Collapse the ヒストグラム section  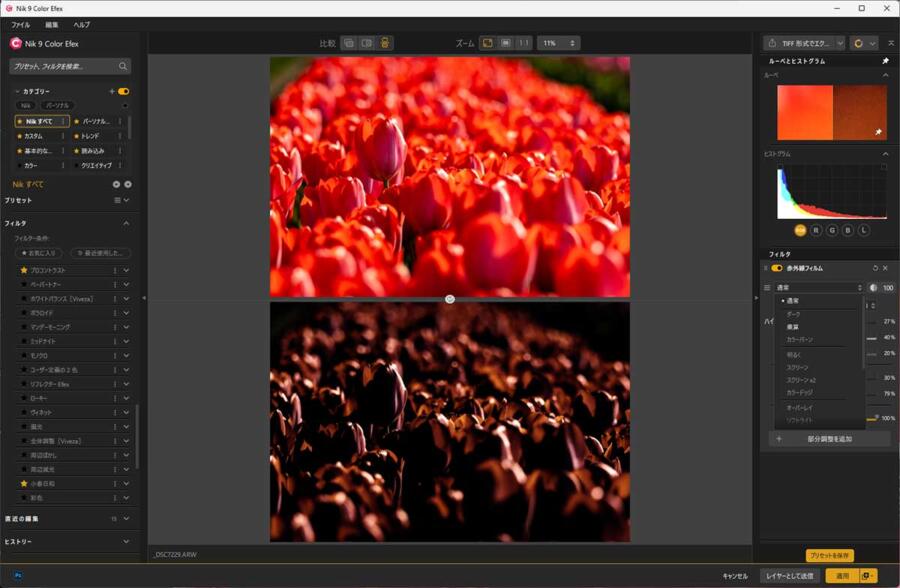click(884, 154)
